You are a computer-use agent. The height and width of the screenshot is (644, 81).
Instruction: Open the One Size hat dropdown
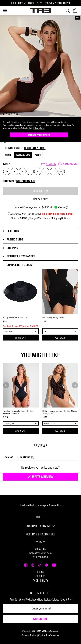click(21, 332)
